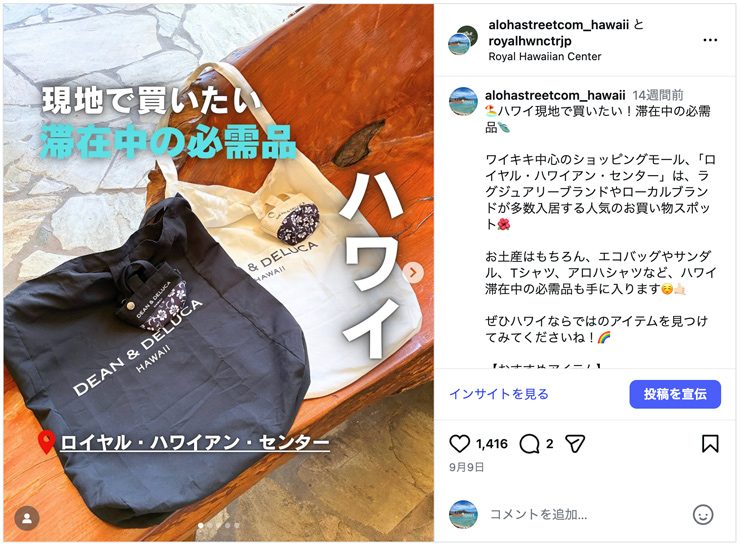The width and height of the screenshot is (740, 547).
Task: Click the 14週間前 post timestamp
Action: (x=657, y=95)
